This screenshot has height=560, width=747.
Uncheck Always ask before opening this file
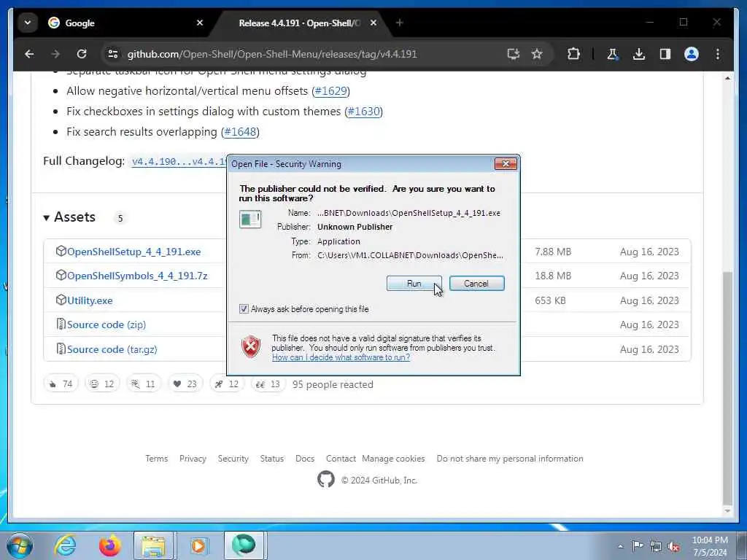[x=244, y=309]
